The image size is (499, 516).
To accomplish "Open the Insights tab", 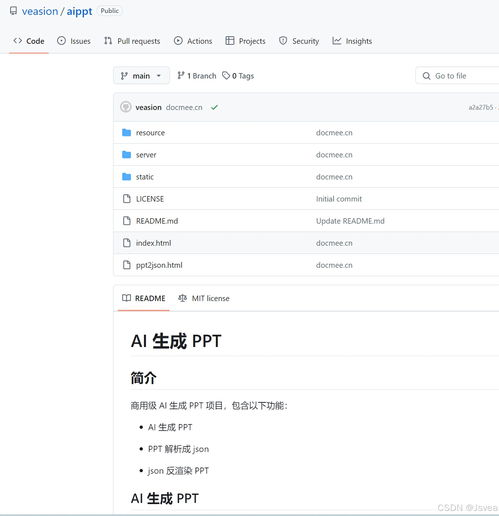I will coord(352,41).
